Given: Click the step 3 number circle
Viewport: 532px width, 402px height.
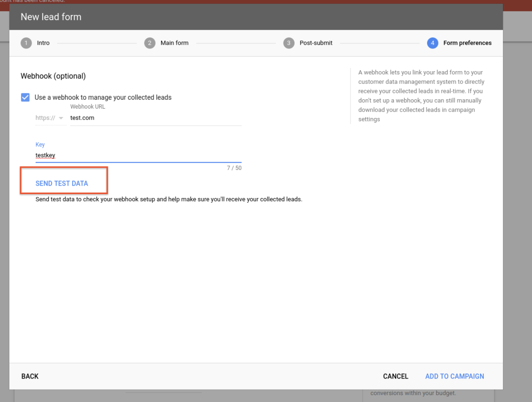Looking at the screenshot, I should (x=289, y=43).
